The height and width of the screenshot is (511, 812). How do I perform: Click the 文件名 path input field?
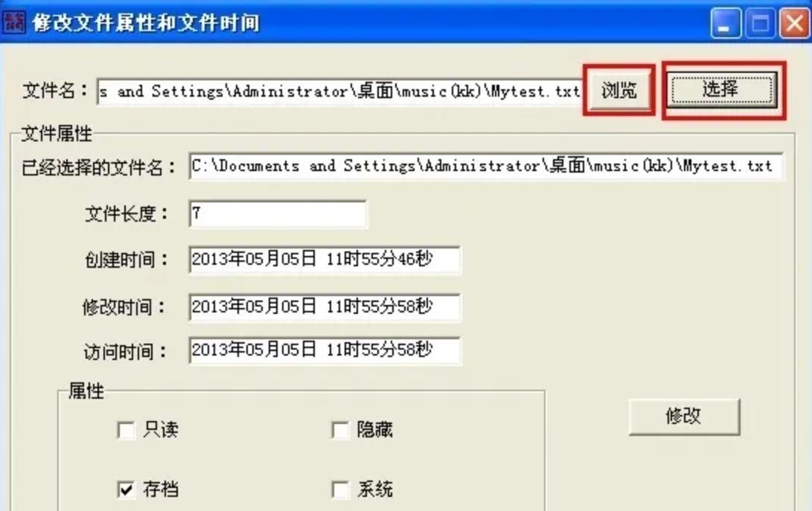pyautogui.click(x=340, y=91)
